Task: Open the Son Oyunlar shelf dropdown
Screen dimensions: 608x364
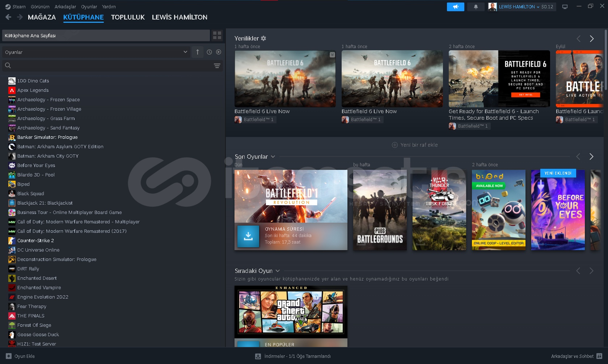Action: click(x=273, y=157)
